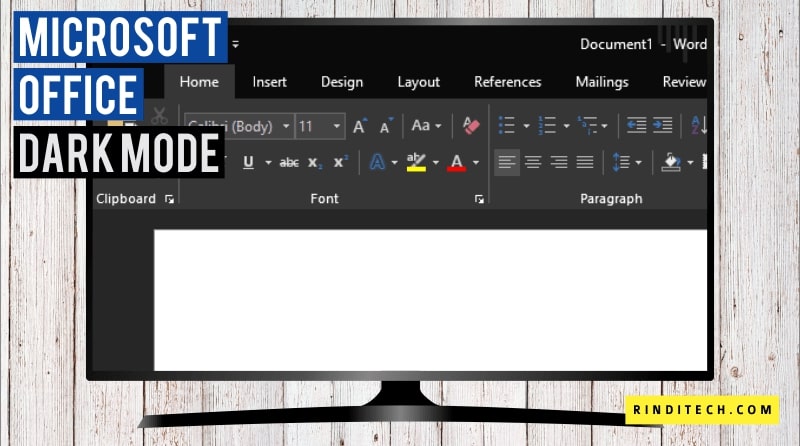This screenshot has height=446, width=800.
Task: Apply red font color
Action: click(457, 162)
